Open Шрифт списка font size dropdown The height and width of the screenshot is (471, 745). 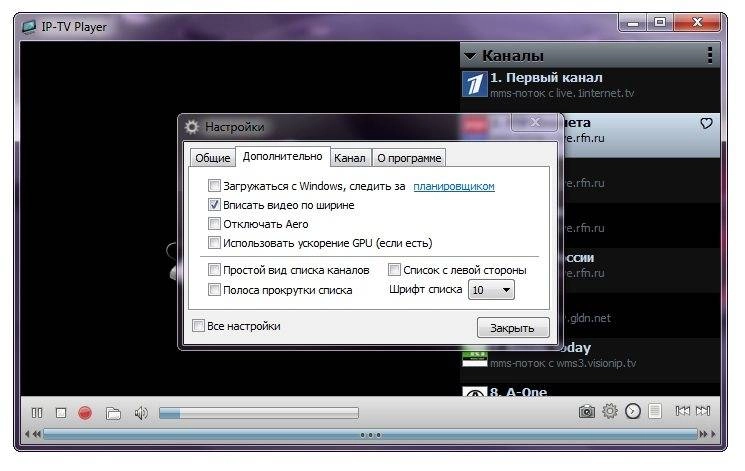491,290
